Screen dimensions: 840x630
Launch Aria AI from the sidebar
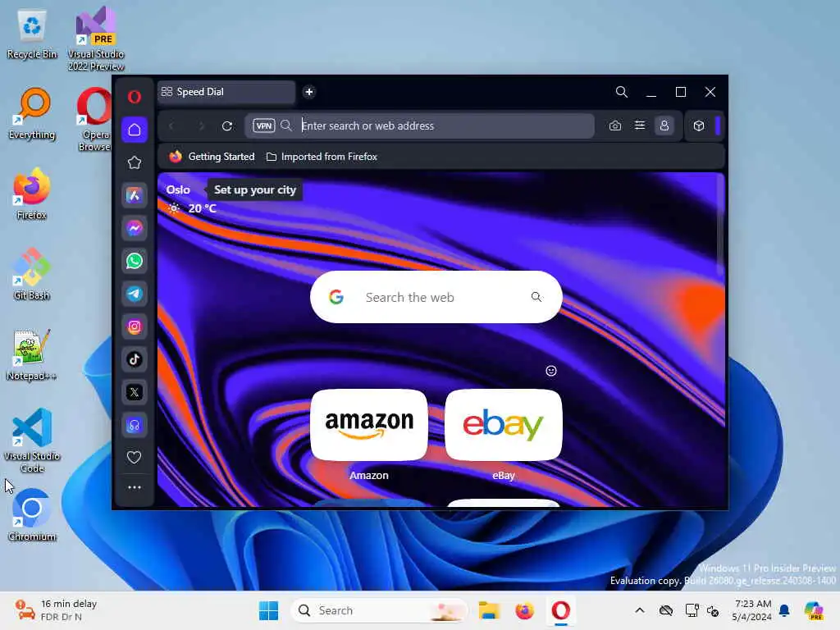[134, 195]
